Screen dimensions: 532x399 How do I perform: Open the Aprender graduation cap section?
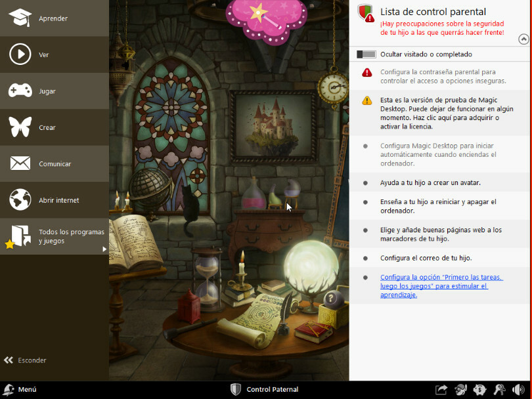[20, 18]
